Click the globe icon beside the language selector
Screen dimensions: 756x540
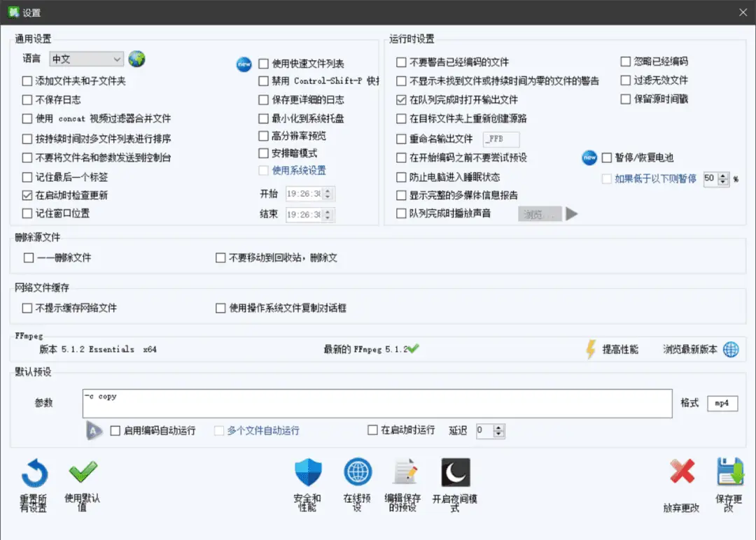click(x=137, y=59)
